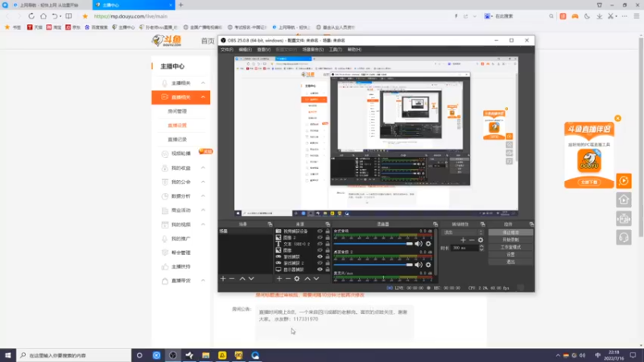This screenshot has height=362, width=644.
Task: Expand the 我的视频 sidebar section
Action: [203, 224]
